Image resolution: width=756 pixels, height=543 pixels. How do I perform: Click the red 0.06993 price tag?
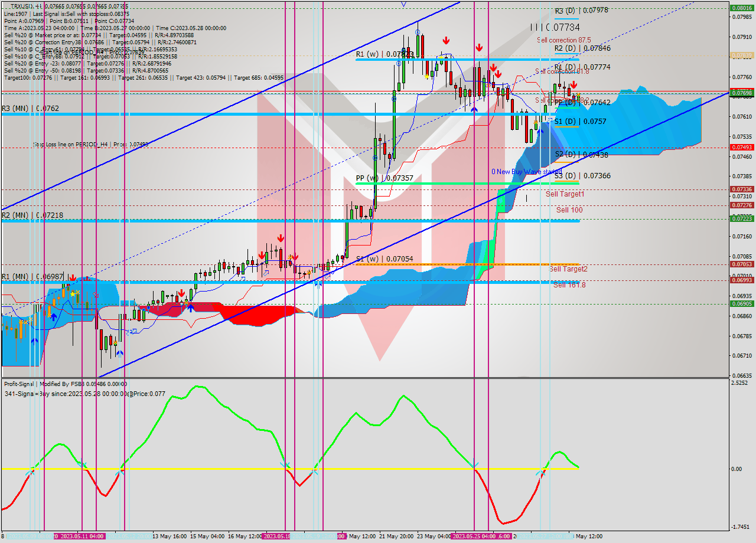(x=741, y=280)
